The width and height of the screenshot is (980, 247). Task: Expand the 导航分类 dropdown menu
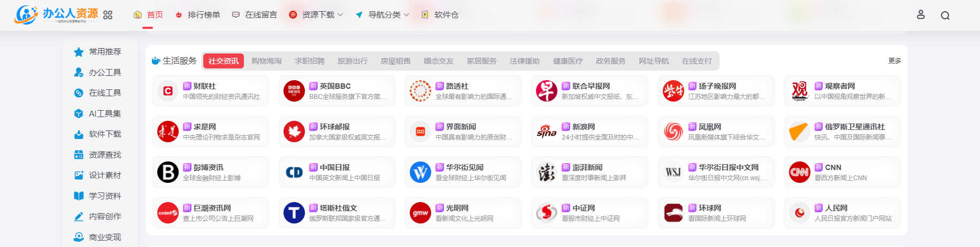tap(382, 15)
